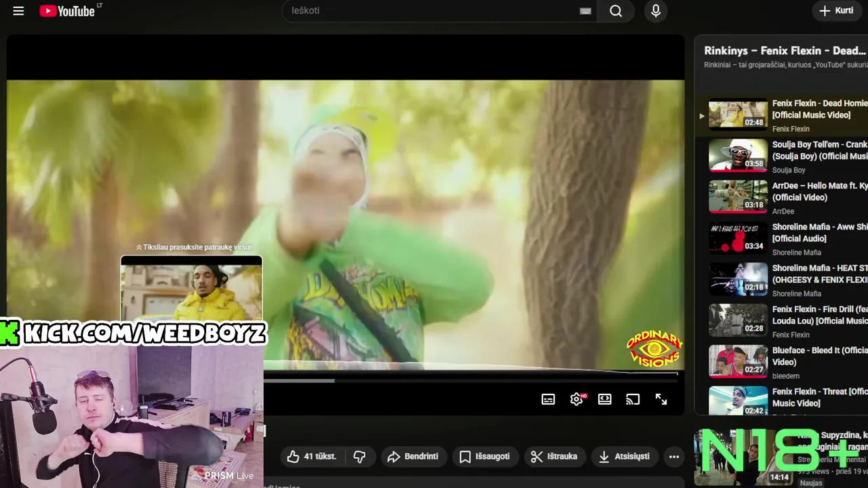
Task: Switch to theater mode view
Action: [x=605, y=399]
